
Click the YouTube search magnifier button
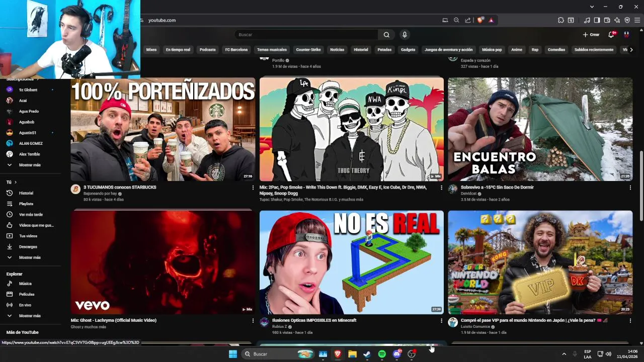(386, 35)
